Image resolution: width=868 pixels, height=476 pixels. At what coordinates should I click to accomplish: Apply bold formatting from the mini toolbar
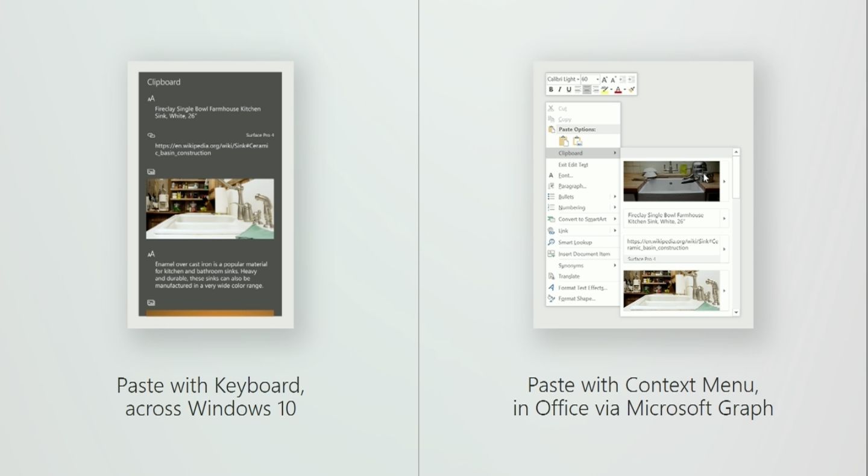(x=551, y=89)
